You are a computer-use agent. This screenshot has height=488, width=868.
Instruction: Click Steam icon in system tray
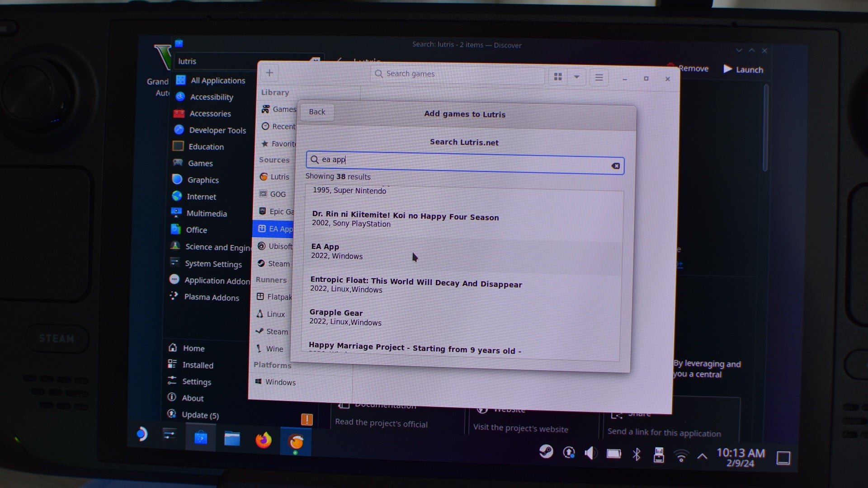[x=546, y=452]
